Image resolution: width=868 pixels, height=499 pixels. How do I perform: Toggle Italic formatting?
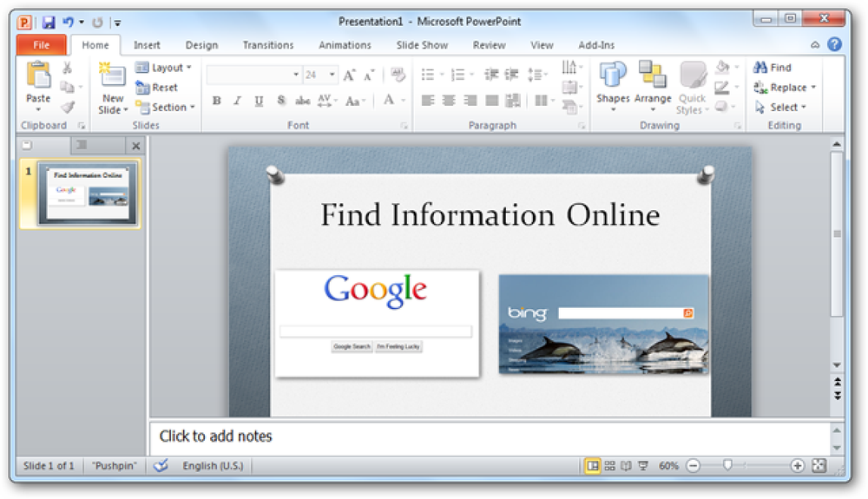pyautogui.click(x=238, y=101)
